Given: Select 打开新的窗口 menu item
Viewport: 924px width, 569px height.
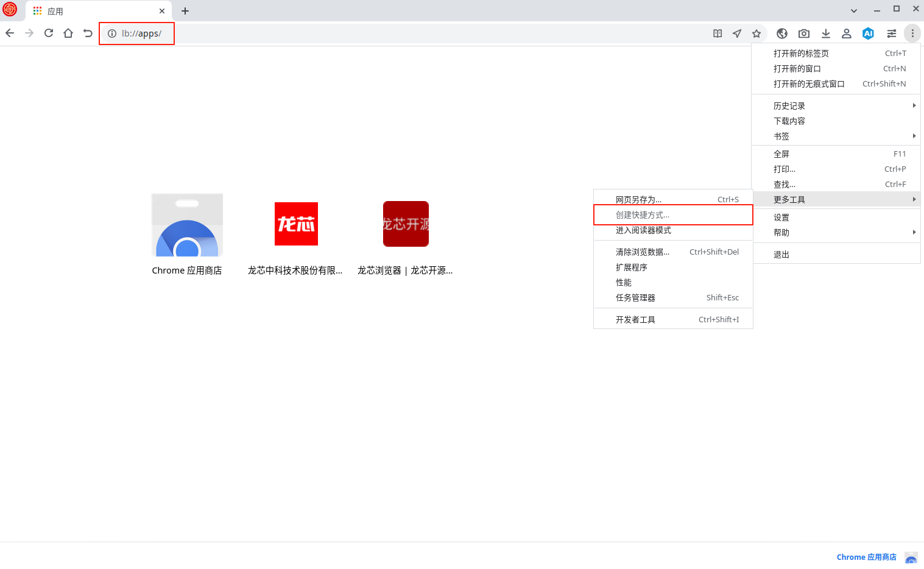Looking at the screenshot, I should (x=837, y=69).
